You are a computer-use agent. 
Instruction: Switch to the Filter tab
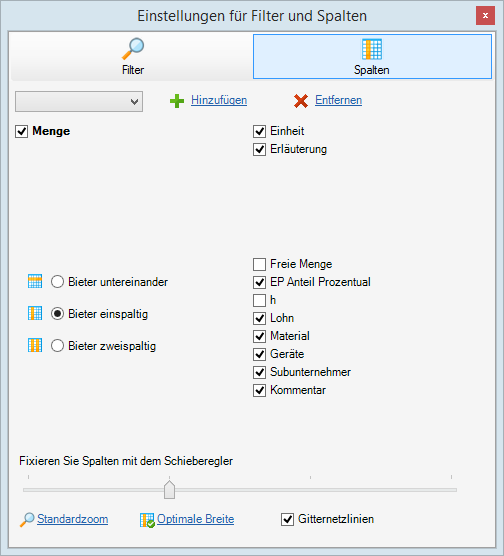click(x=132, y=57)
